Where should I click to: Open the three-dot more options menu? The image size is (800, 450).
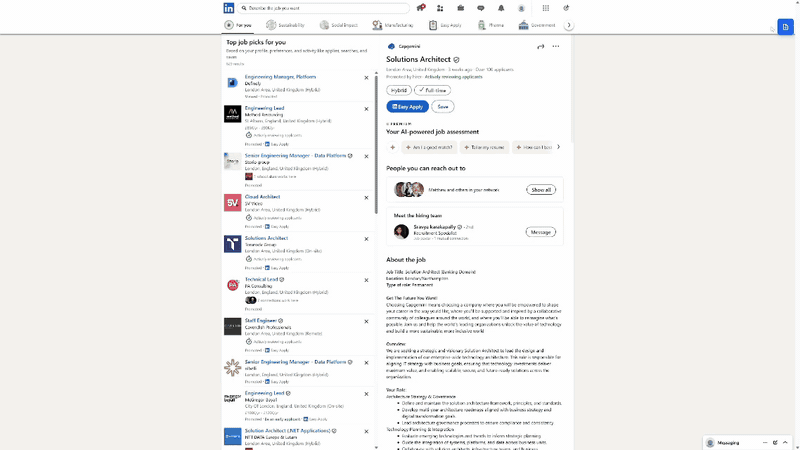tap(556, 46)
